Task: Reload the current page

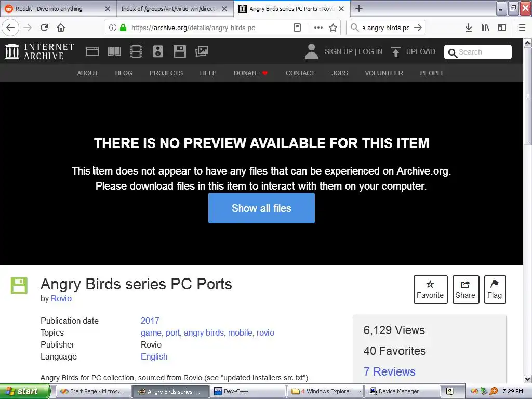Action: [45, 28]
